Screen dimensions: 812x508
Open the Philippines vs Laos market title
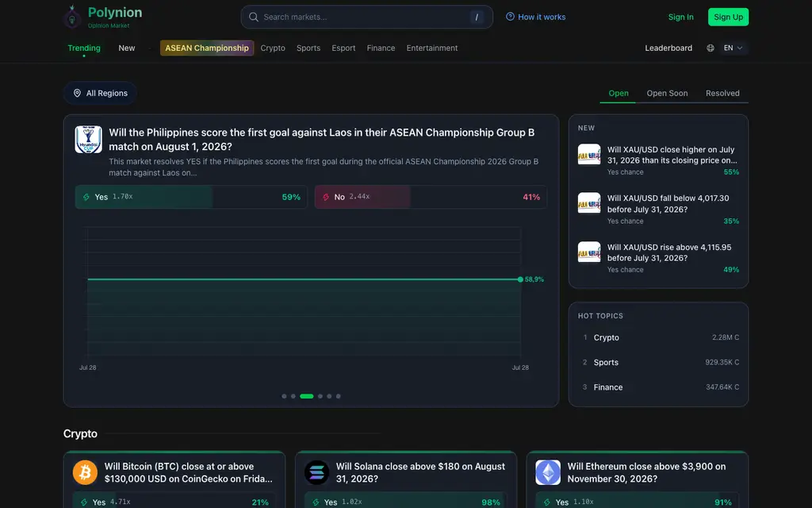tap(322, 140)
